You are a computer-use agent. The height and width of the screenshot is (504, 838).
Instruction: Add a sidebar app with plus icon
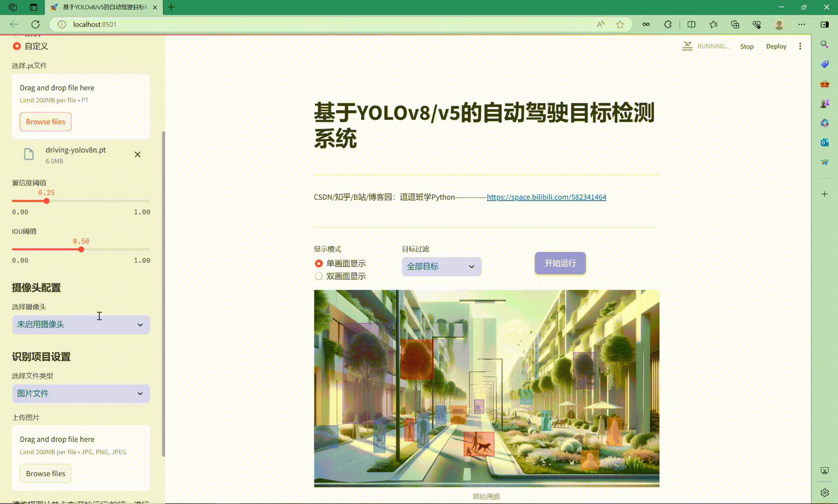point(824,194)
